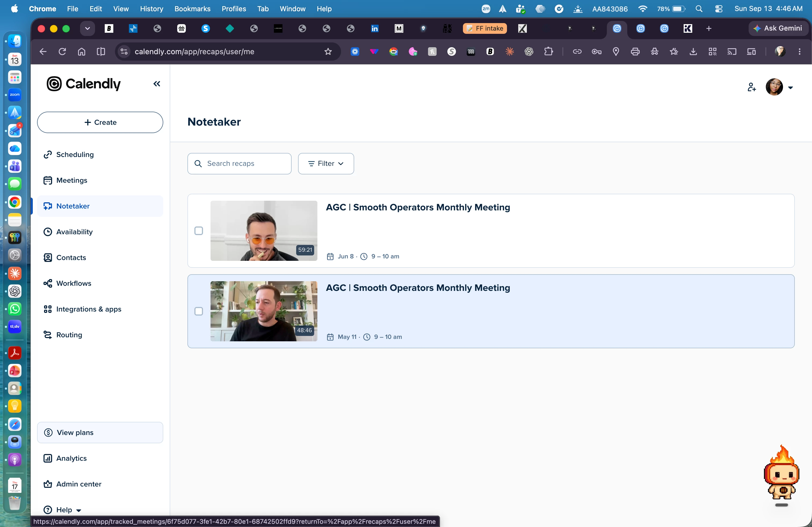This screenshot has width=812, height=527.
Task: Bookmark this page with the star icon
Action: pos(328,52)
